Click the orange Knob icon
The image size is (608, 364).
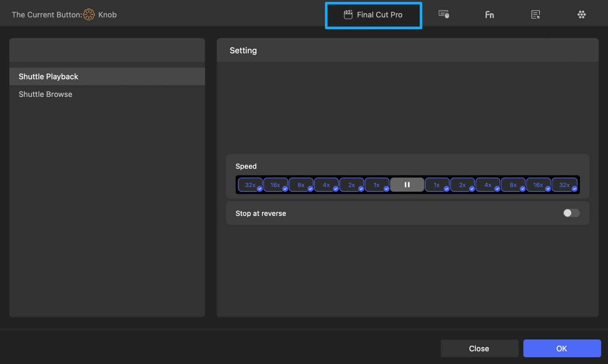click(x=89, y=14)
